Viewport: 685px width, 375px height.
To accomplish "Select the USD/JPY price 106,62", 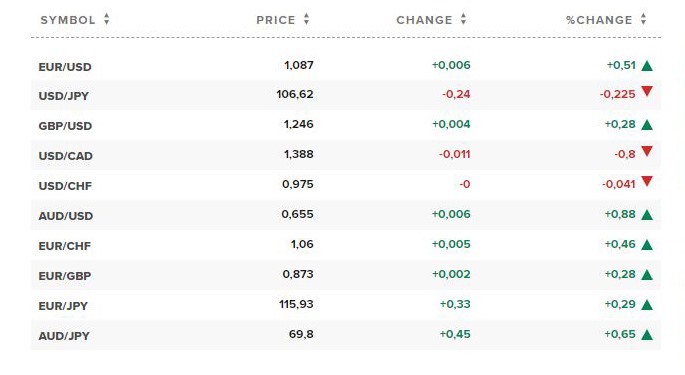I will [295, 94].
